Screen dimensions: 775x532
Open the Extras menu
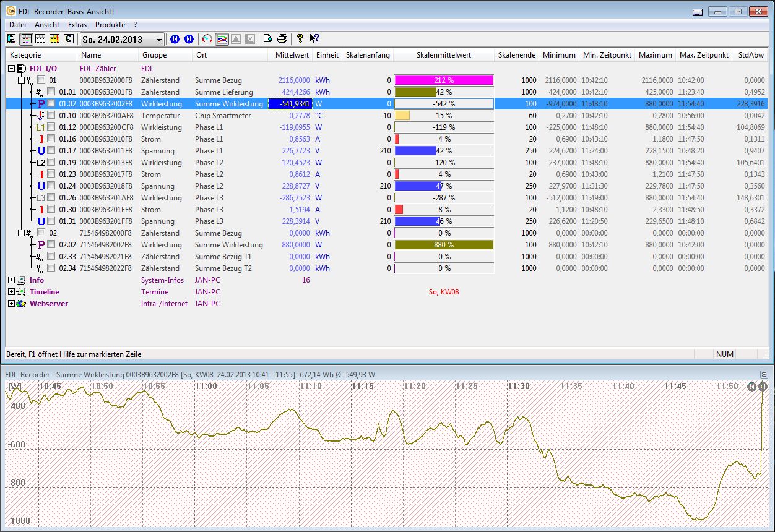[77, 25]
